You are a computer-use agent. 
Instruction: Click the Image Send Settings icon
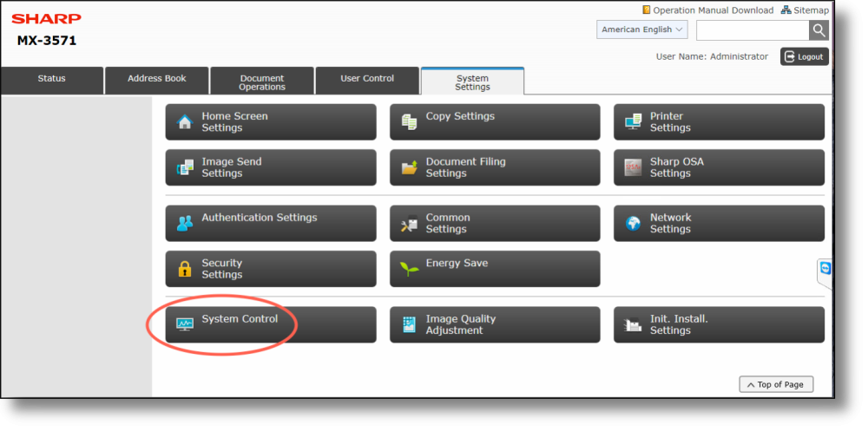185,167
